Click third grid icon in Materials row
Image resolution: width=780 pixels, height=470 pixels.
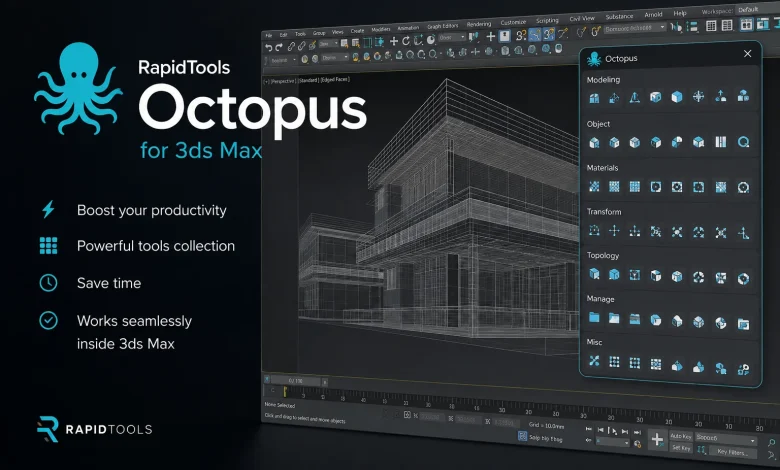click(x=635, y=187)
